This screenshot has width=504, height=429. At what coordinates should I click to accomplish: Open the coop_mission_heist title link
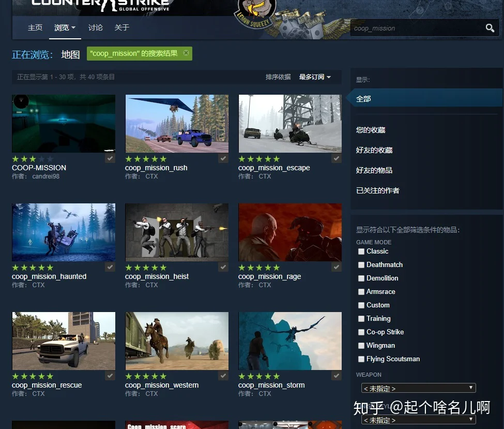coord(157,276)
